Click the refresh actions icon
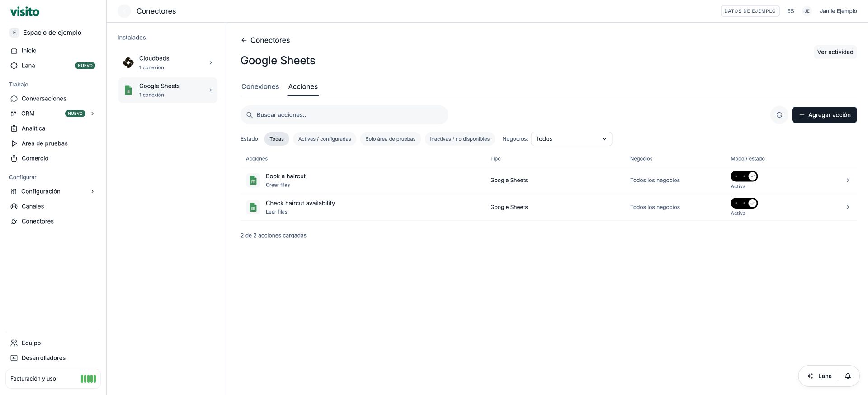868x395 pixels. pos(779,115)
